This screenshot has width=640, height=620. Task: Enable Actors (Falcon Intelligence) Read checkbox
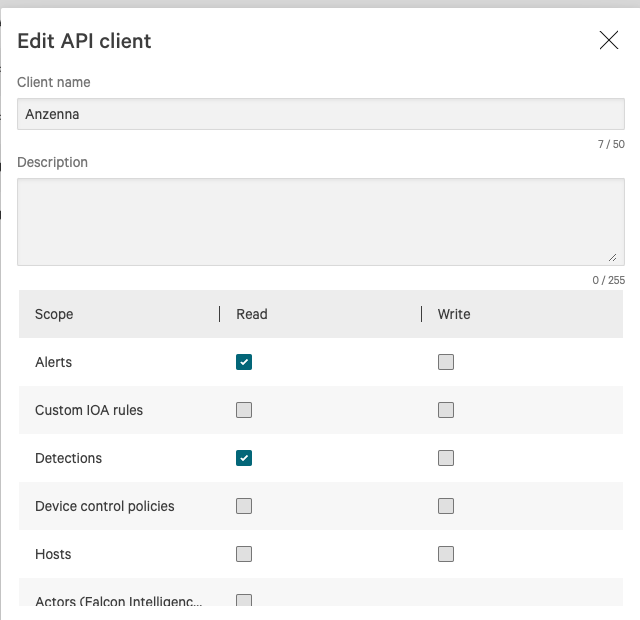[244, 601]
